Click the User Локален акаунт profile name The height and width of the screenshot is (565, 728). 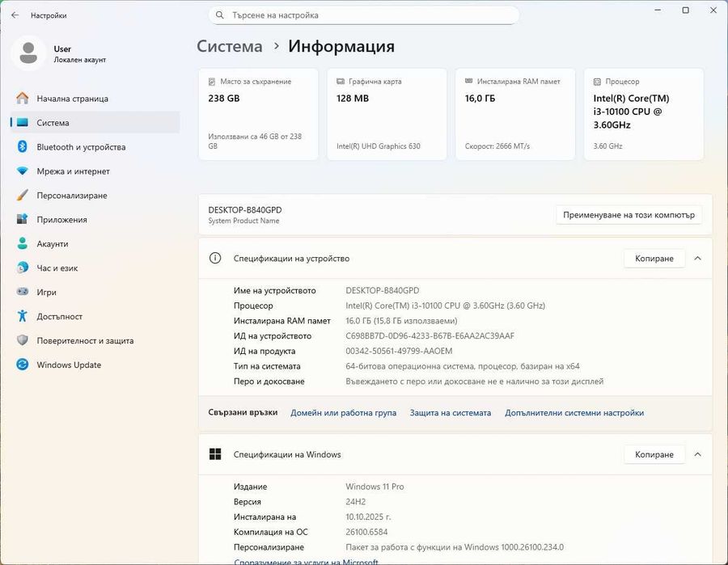80,54
